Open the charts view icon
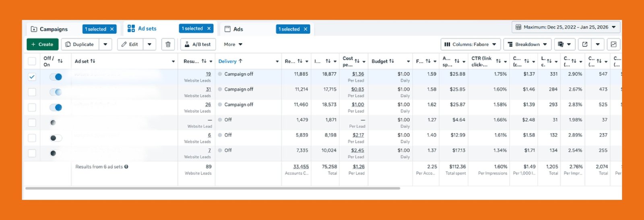 (x=613, y=45)
